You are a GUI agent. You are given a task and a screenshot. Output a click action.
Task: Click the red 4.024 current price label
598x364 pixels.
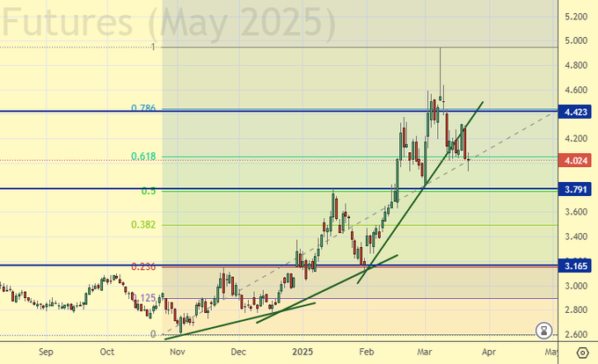click(578, 160)
